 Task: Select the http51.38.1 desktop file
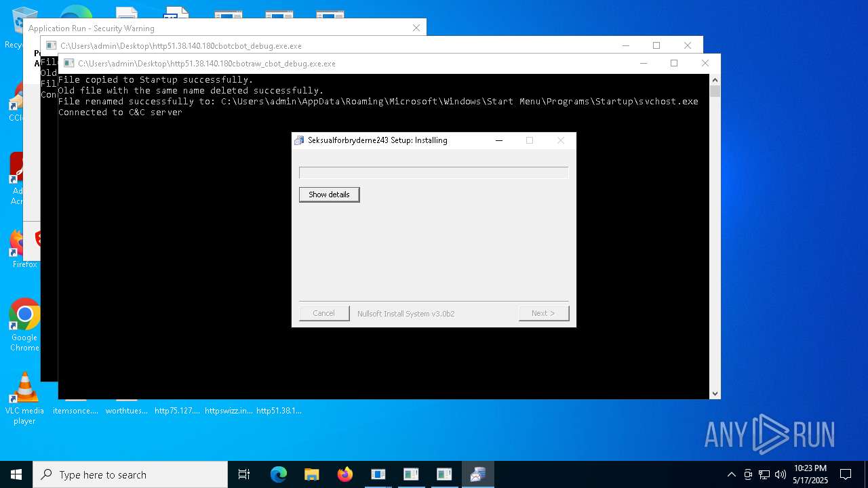click(279, 410)
